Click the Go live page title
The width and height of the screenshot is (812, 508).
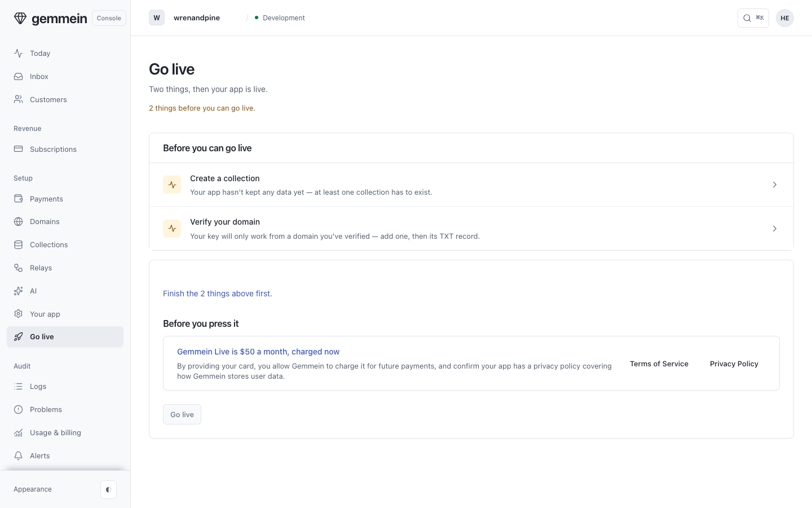(171, 69)
